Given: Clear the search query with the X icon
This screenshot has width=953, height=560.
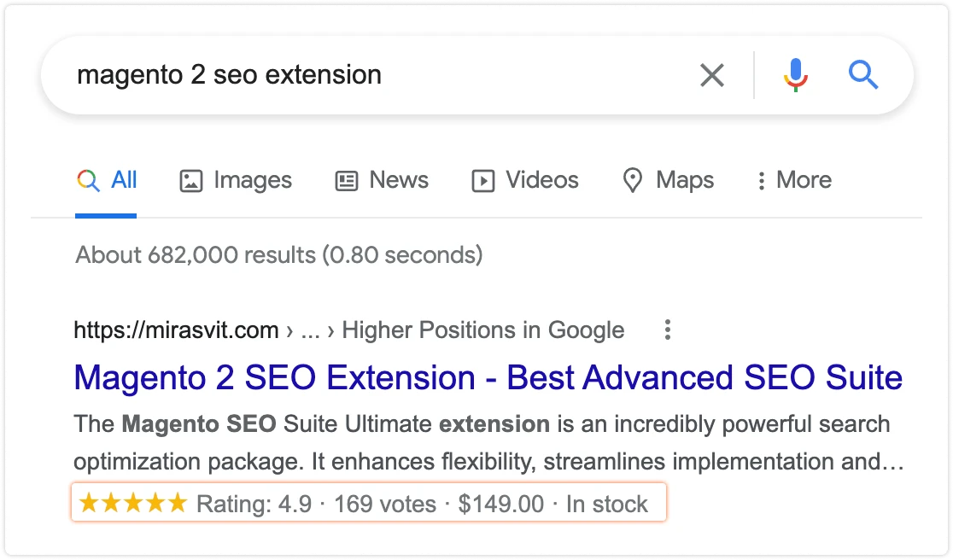Looking at the screenshot, I should coord(711,75).
